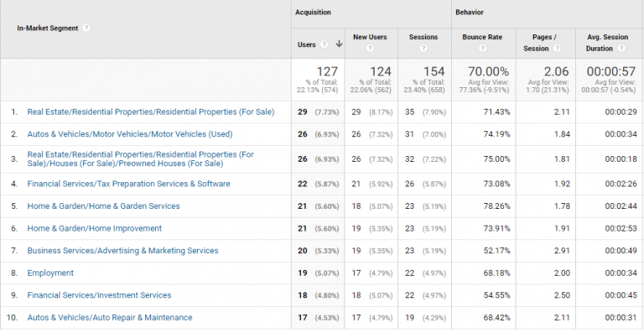This screenshot has width=644, height=333.
Task: Open help icon beside In-Market Segment
Action: point(86,29)
